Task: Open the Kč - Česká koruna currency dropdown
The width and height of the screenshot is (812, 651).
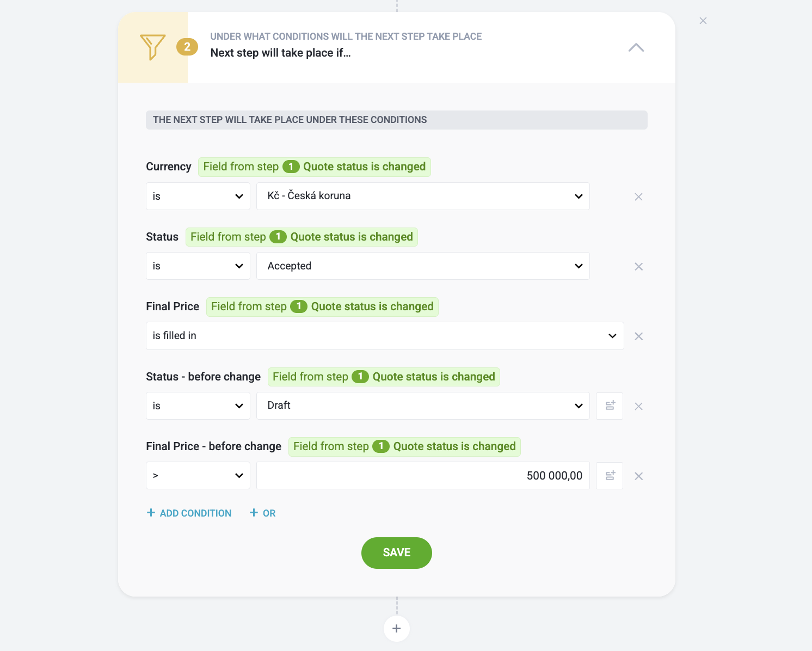Action: tap(423, 196)
